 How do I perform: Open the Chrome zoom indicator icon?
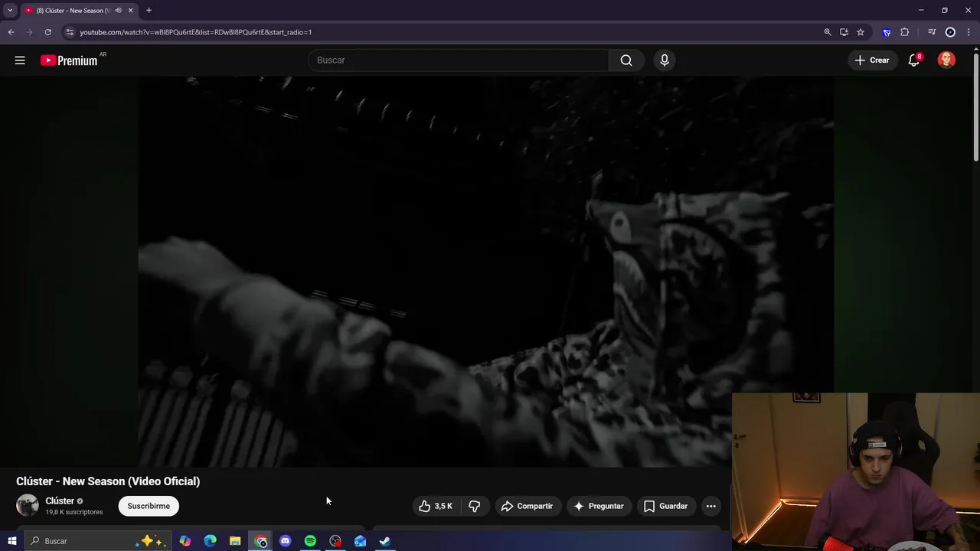[x=827, y=32]
